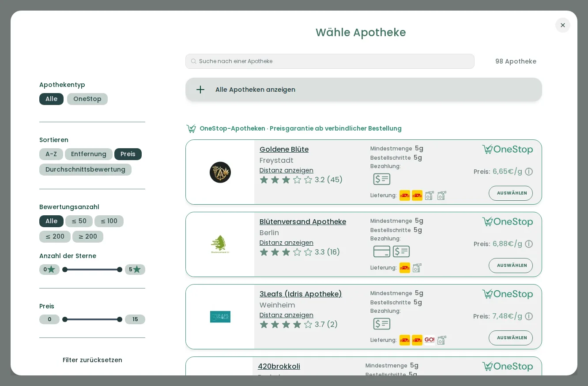Screen dimensions: 588x386
Task: Click OneStop logo on 420brokkoli card
Action: pos(507,367)
